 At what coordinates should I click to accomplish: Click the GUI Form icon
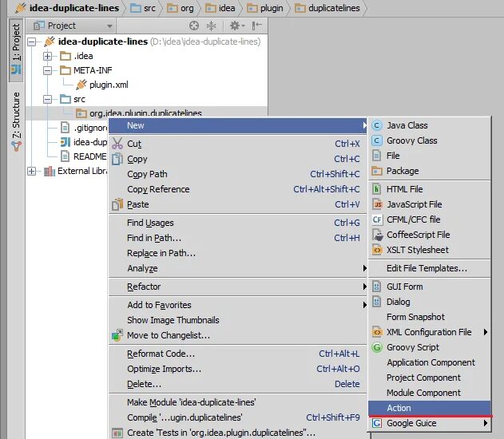(377, 287)
